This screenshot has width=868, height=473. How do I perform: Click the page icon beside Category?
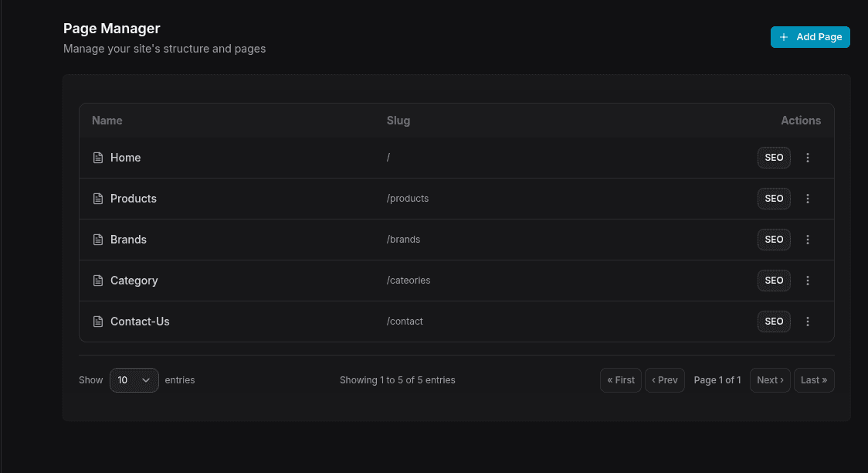tap(98, 281)
